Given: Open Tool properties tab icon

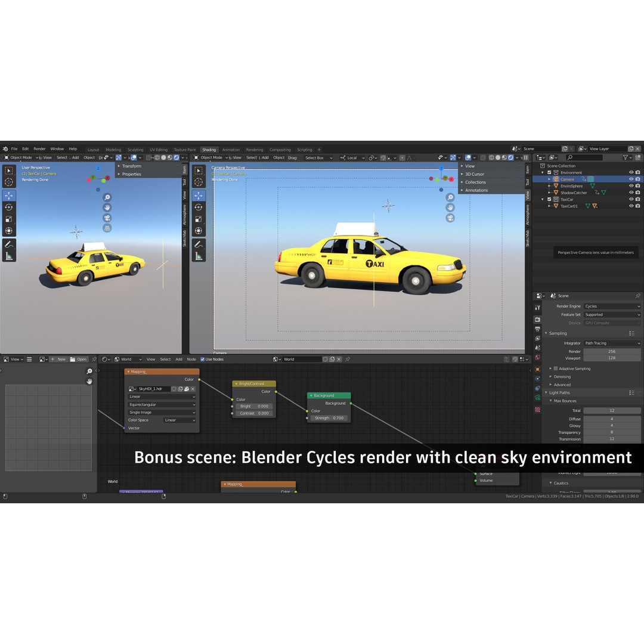Looking at the screenshot, I should (538, 307).
